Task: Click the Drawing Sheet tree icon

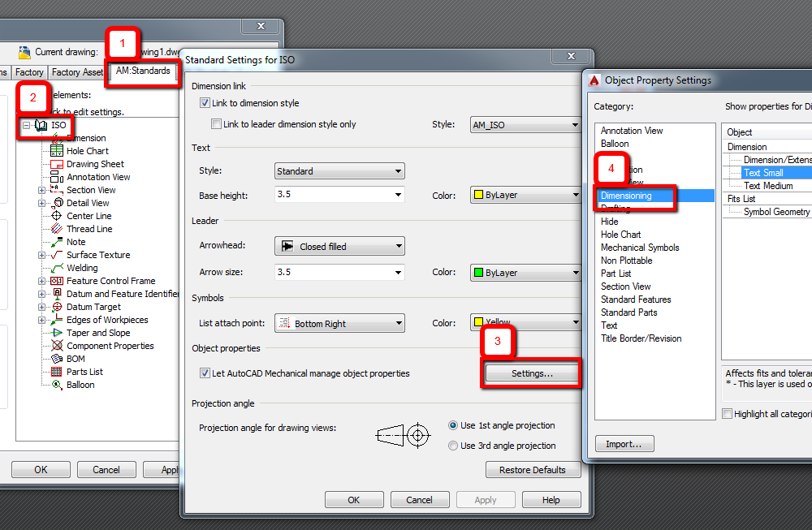Action: [x=57, y=164]
